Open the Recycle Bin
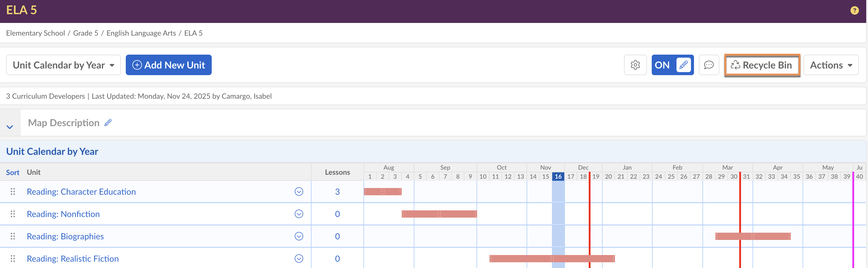Screen dimensions: 868x268 pyautogui.click(x=762, y=65)
